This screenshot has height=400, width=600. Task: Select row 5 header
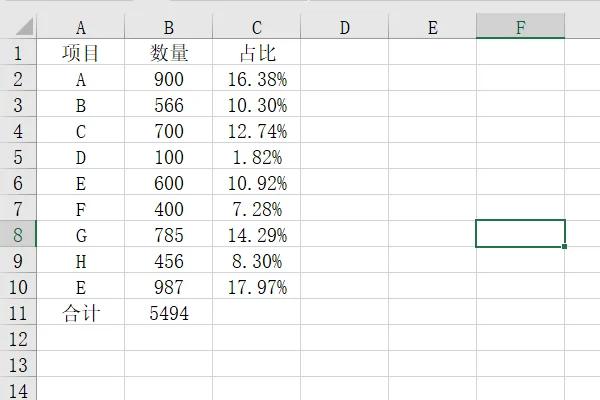[18, 156]
